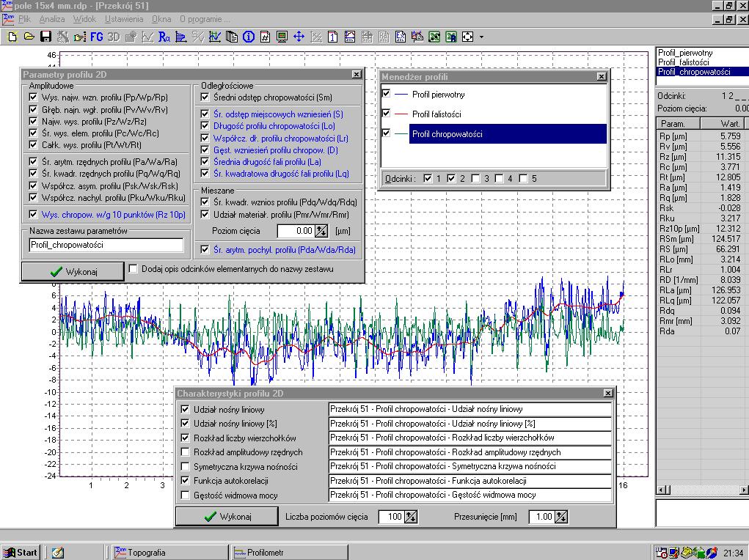The height and width of the screenshot is (560, 749).
Task: Click the Nazwa zestawu parametrów text field
Action: (106, 245)
